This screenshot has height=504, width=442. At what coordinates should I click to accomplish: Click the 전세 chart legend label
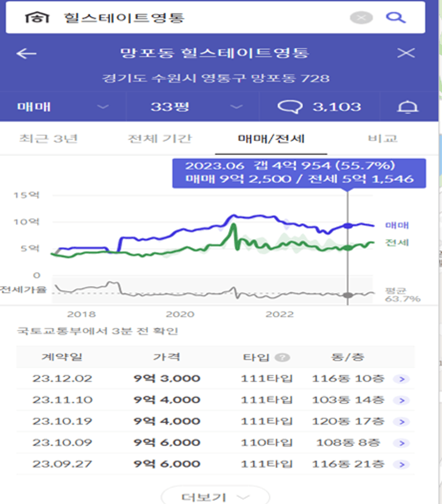click(x=397, y=243)
